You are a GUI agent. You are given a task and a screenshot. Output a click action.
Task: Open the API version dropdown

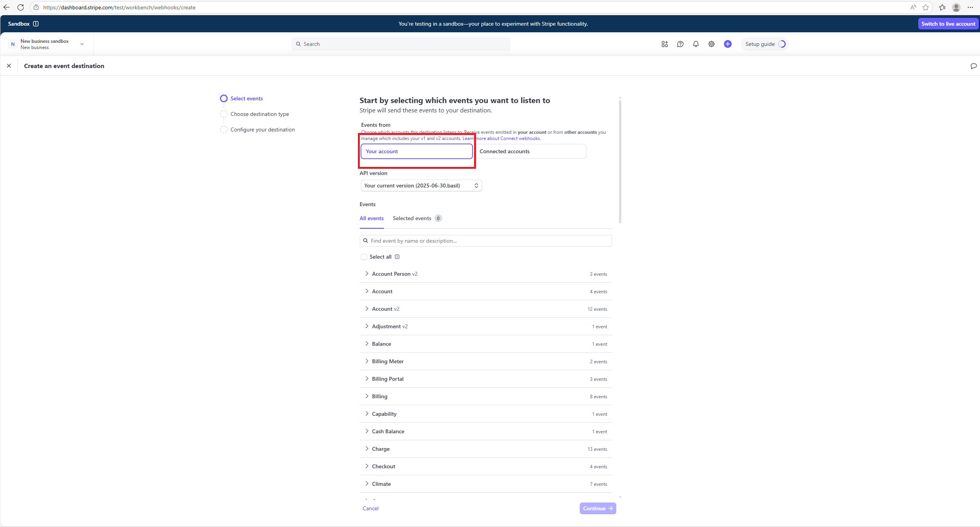pos(421,186)
